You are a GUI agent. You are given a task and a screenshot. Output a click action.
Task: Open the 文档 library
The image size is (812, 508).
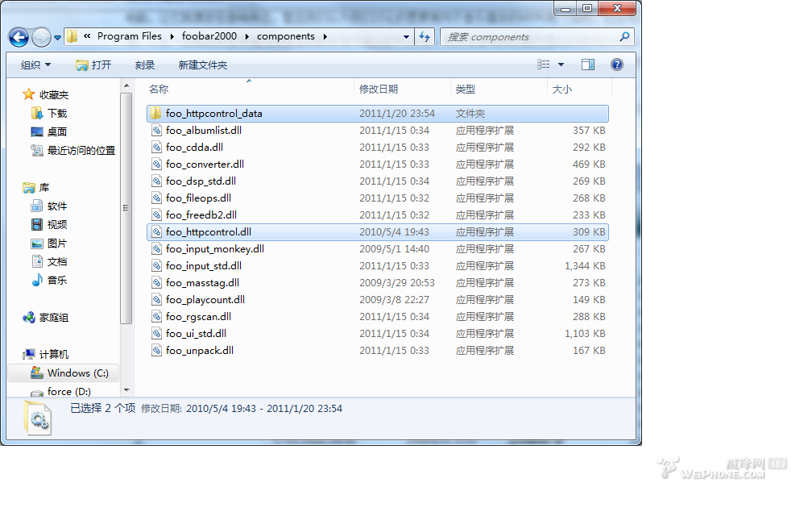(x=49, y=262)
